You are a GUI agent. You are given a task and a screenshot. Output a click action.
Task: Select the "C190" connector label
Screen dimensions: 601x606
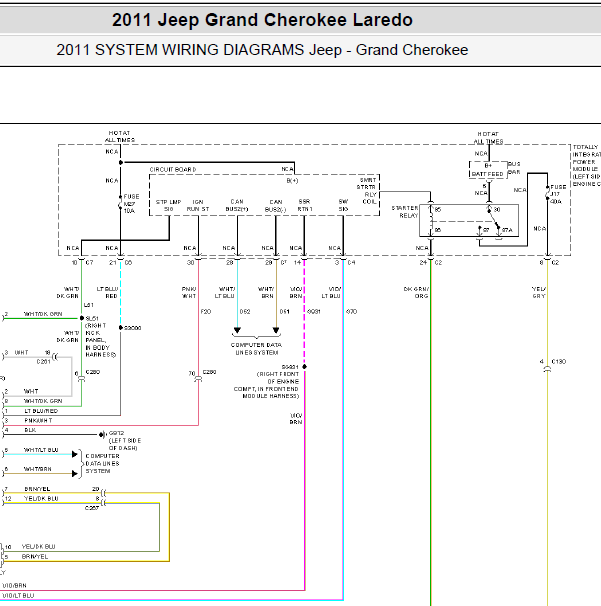(559, 362)
